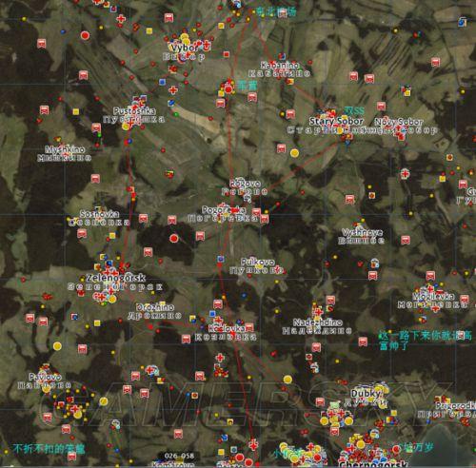Viewport: 476px width, 468px height.
Task: Select the yellow square marker southwest of Drozhino
Action: pyautogui.click(x=97, y=323)
